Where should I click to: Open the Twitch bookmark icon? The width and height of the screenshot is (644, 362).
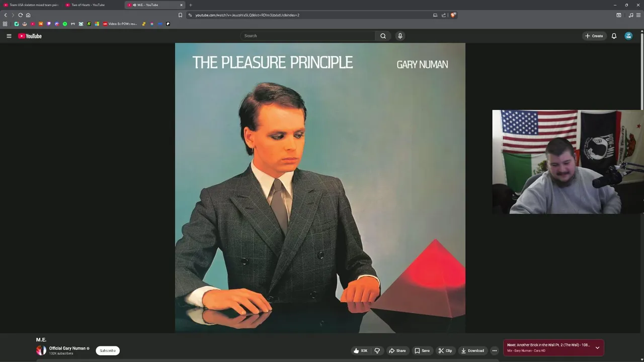(x=49, y=24)
